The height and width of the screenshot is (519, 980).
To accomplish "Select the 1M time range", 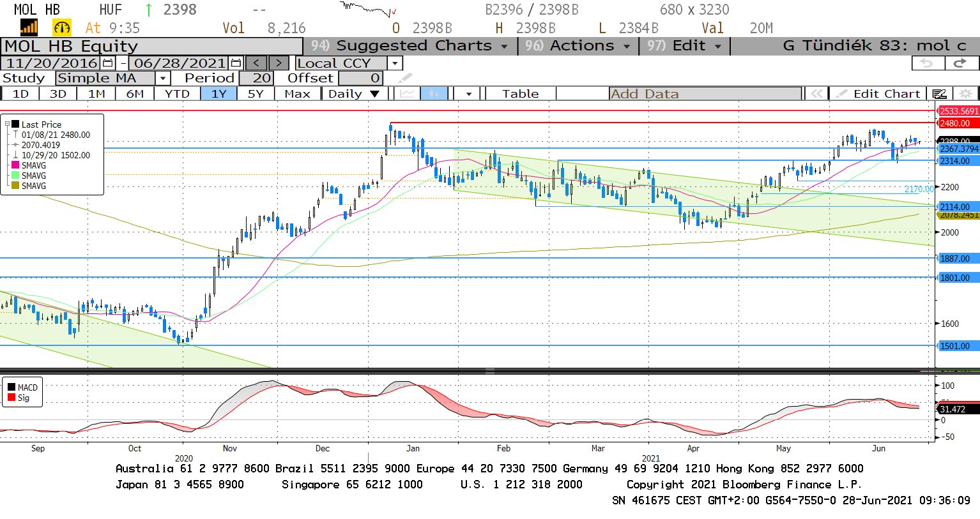I will pyautogui.click(x=96, y=94).
